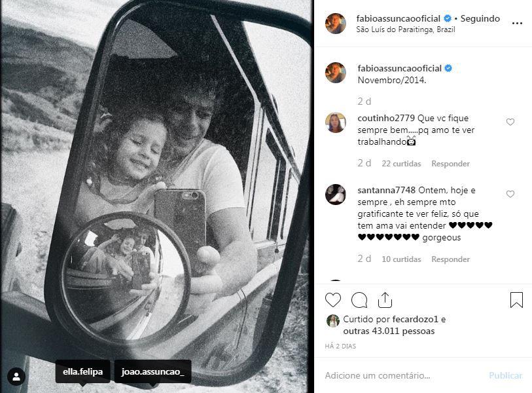Open coutinho2779's profile avatar
Image resolution: width=532 pixels, height=393 pixels.
tap(336, 122)
